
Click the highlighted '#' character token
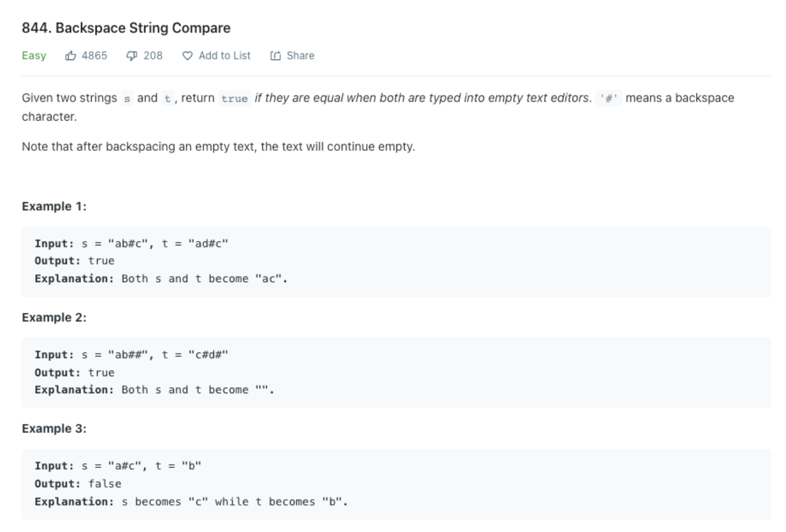click(609, 98)
